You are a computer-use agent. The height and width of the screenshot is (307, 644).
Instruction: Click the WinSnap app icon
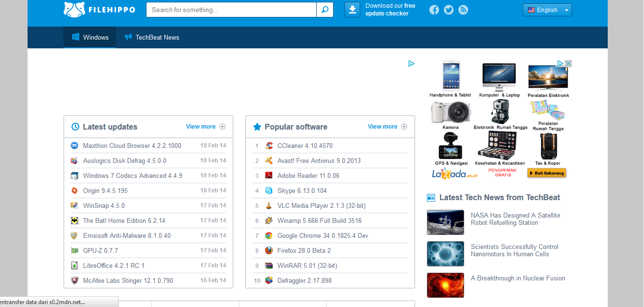point(74,205)
